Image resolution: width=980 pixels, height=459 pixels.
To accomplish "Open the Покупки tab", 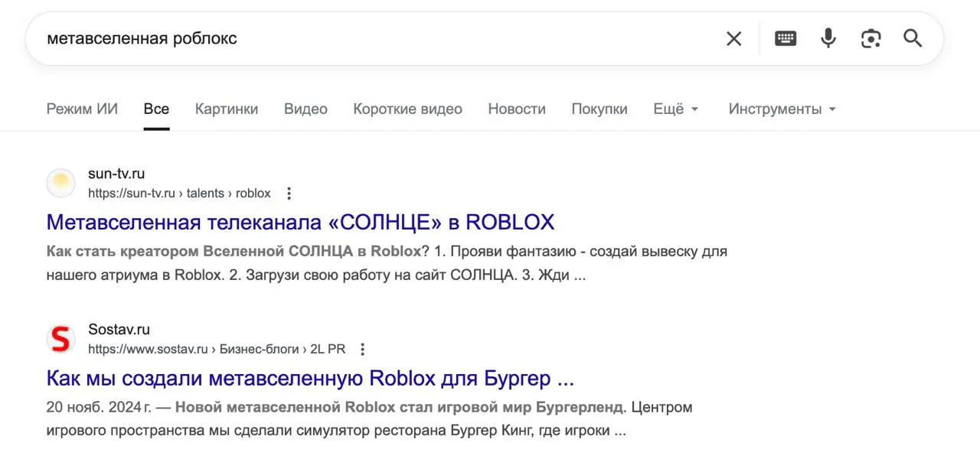I will click(599, 109).
